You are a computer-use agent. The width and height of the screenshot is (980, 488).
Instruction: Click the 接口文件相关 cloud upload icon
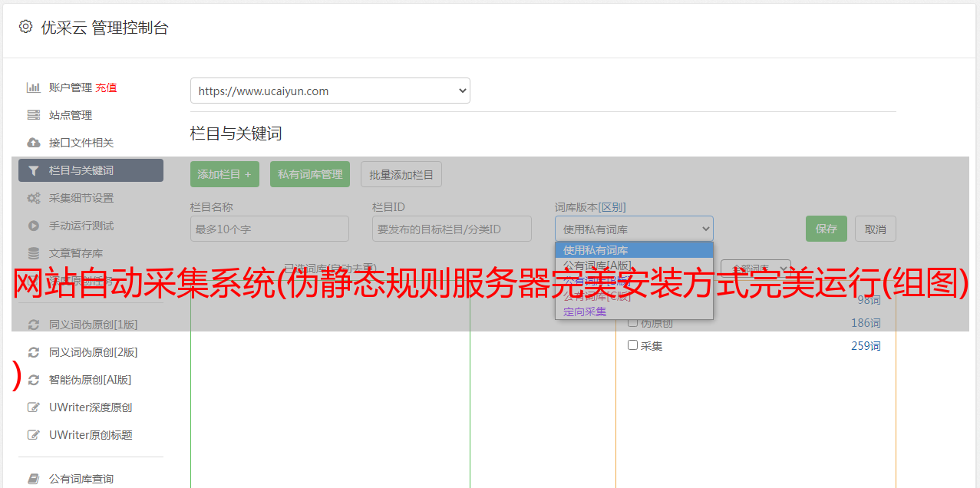pyautogui.click(x=34, y=143)
